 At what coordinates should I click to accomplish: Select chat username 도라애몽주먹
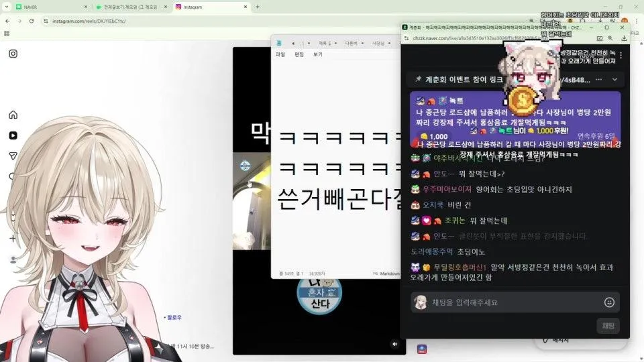[431, 251]
